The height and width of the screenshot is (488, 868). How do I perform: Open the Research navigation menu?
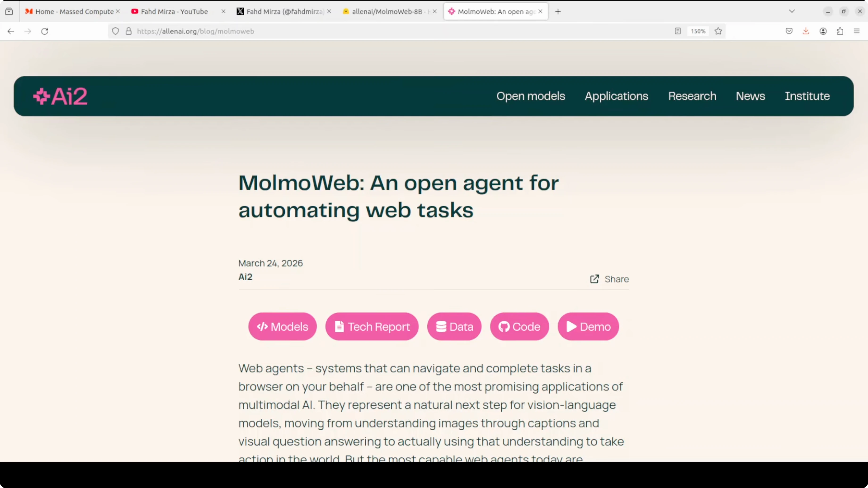point(692,96)
